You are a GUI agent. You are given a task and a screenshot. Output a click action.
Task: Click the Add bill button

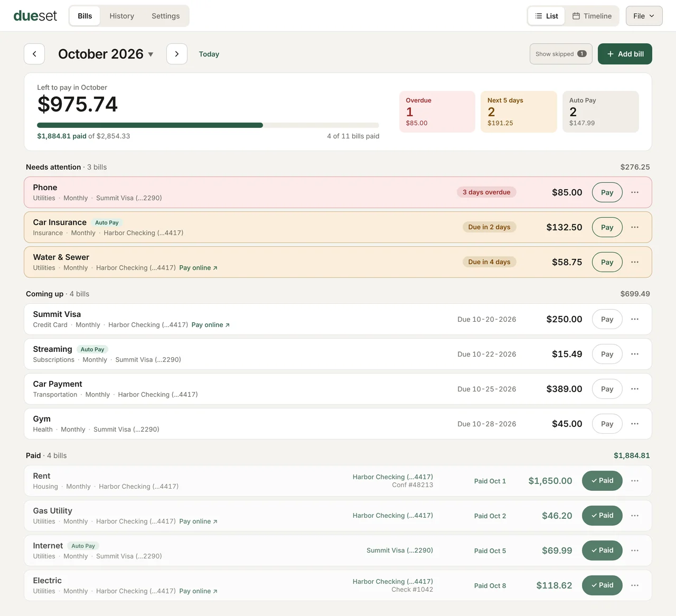(625, 54)
